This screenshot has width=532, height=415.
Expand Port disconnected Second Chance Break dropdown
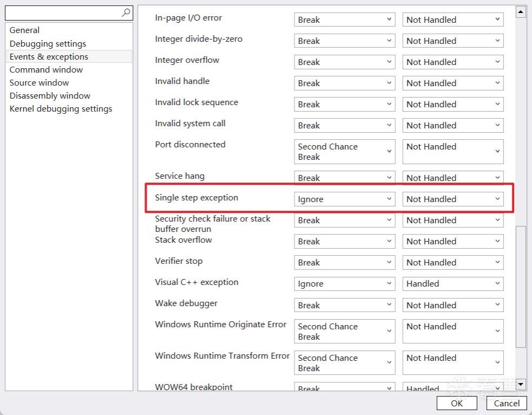click(x=345, y=152)
